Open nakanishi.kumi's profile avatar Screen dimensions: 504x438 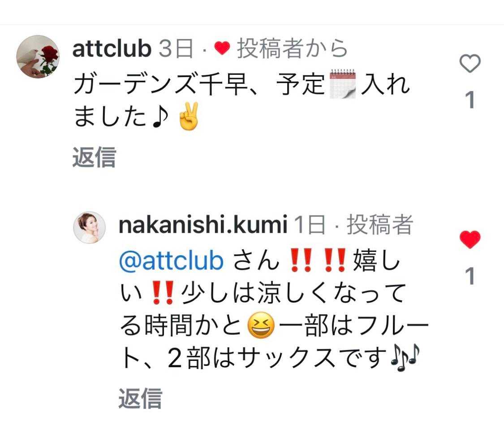click(89, 227)
